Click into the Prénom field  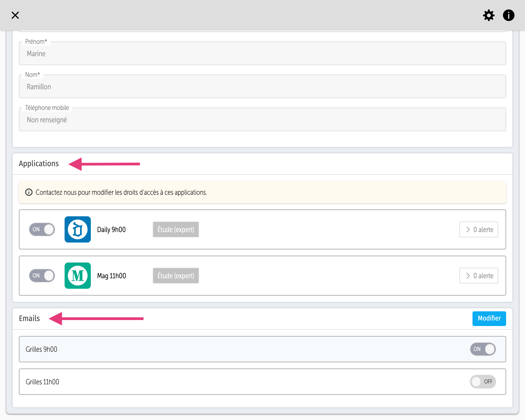262,54
